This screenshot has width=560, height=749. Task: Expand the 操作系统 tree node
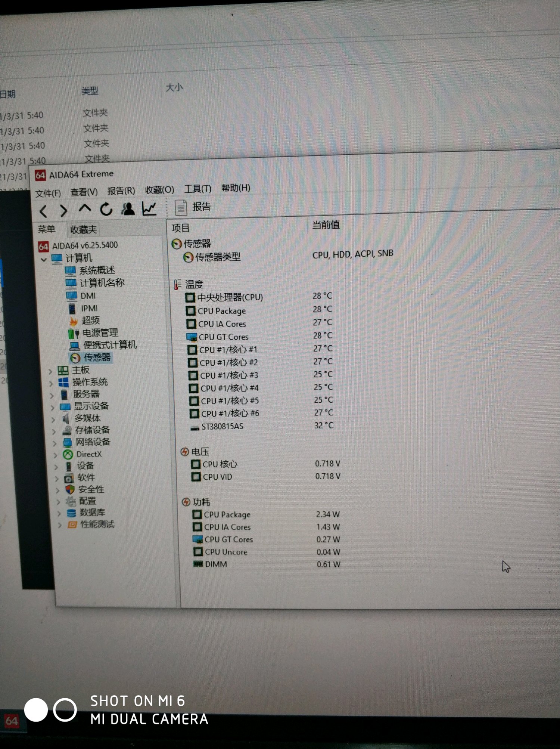[51, 383]
